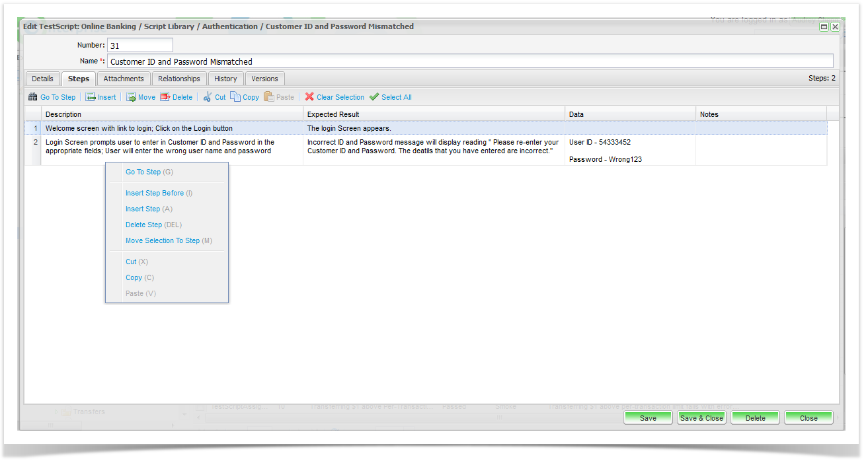Select Delete Step in the context menu
This screenshot has height=463, width=868.
[144, 225]
